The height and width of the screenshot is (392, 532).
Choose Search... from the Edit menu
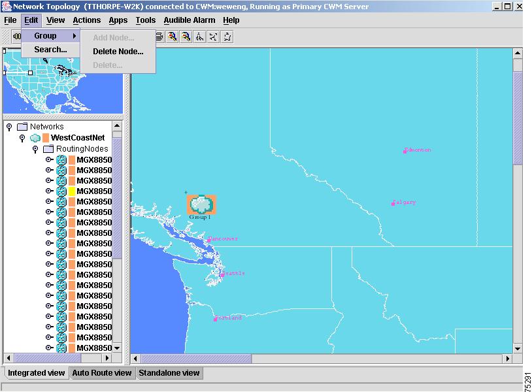pos(51,50)
